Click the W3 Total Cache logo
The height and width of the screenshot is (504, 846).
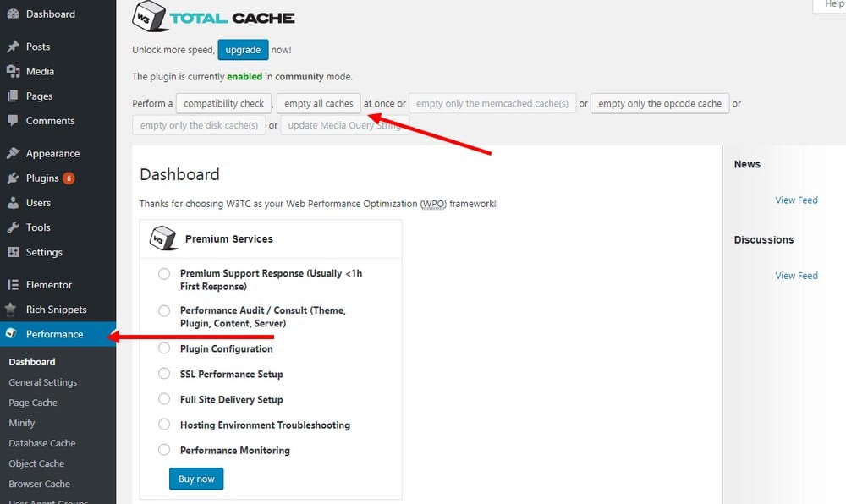coord(214,17)
